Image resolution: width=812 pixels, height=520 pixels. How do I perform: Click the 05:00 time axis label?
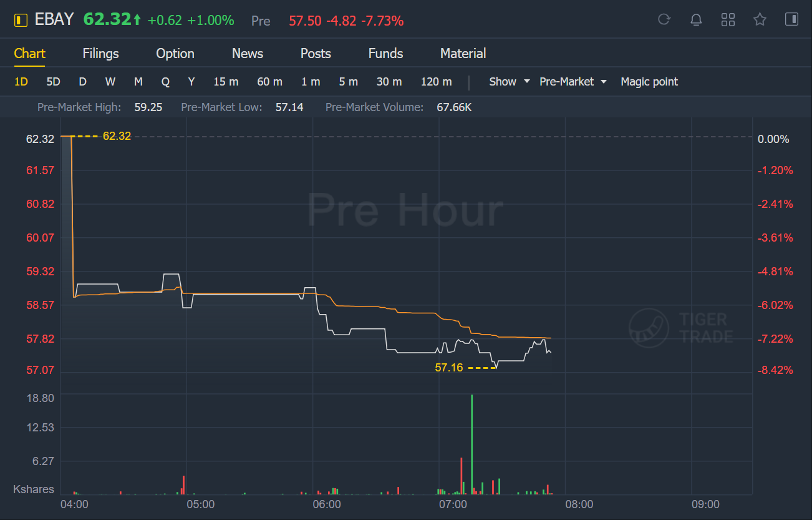click(201, 504)
